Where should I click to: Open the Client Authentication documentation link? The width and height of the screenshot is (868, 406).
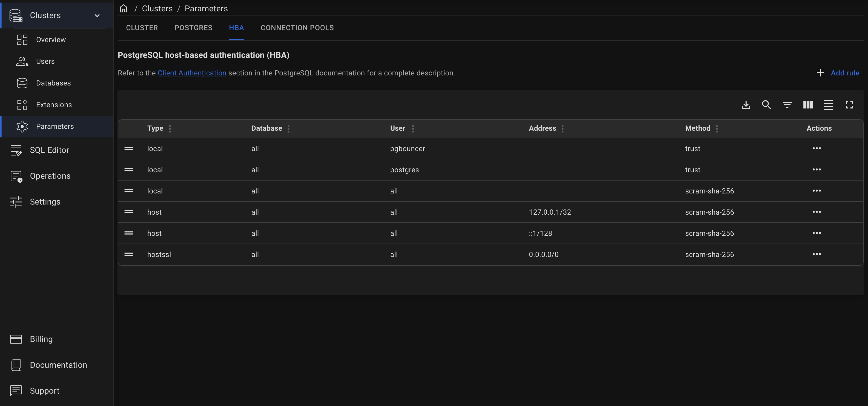[x=192, y=73]
